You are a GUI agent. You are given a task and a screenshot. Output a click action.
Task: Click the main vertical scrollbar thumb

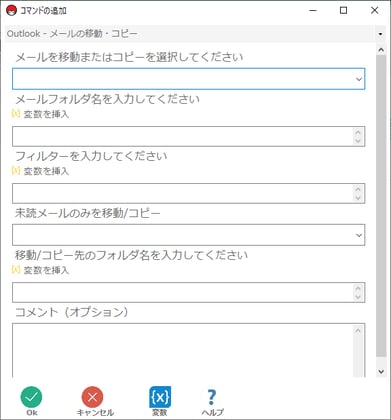381,206
